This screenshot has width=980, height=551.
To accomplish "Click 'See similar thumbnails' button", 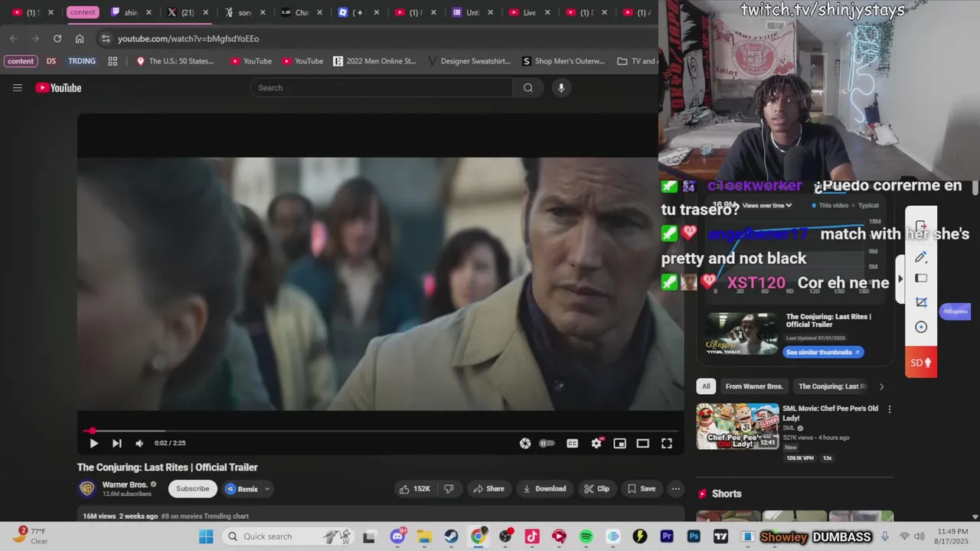I will click(x=823, y=352).
